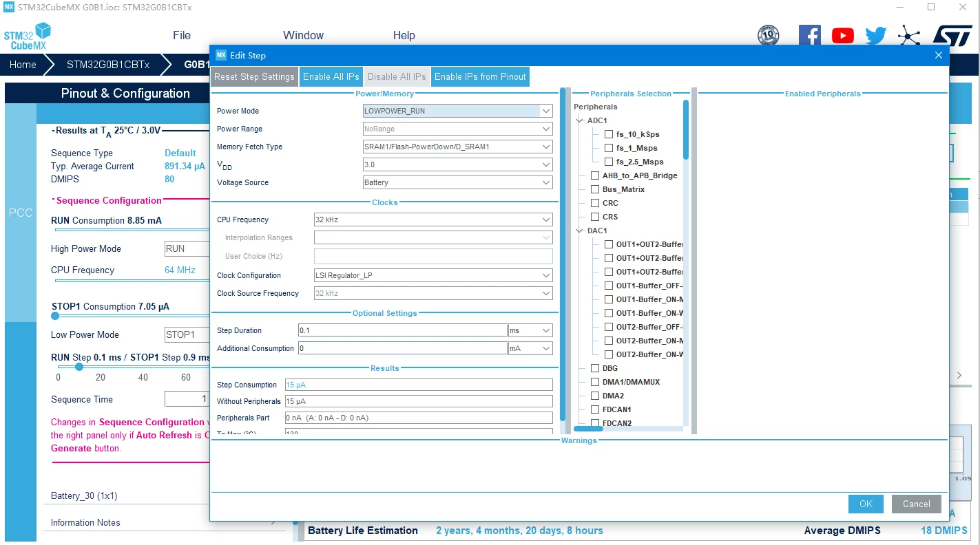The height and width of the screenshot is (545, 980).
Task: Enable ADC1 fs_2.5_Msps checkbox
Action: (x=609, y=162)
